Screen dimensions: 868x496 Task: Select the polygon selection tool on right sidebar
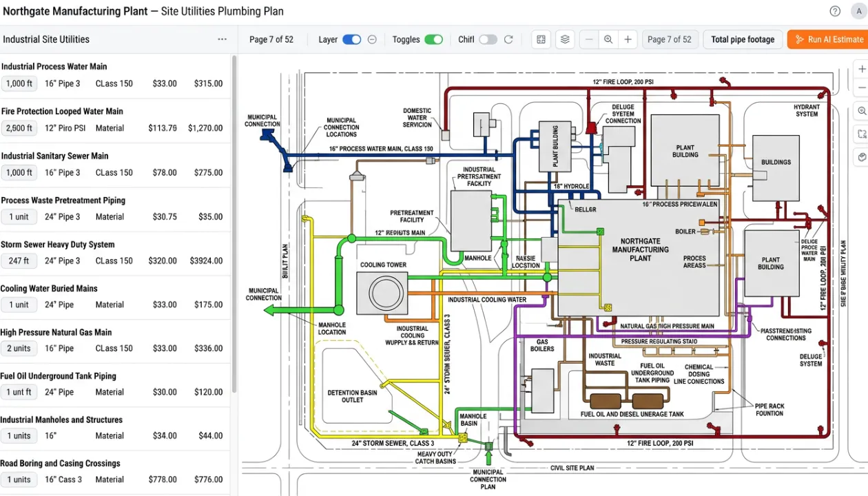(x=862, y=134)
